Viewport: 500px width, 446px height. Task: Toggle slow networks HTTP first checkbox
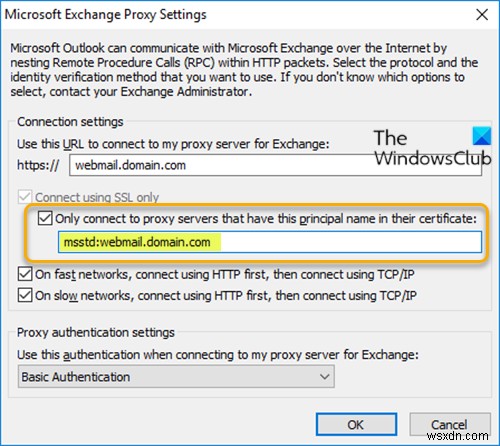click(x=25, y=295)
